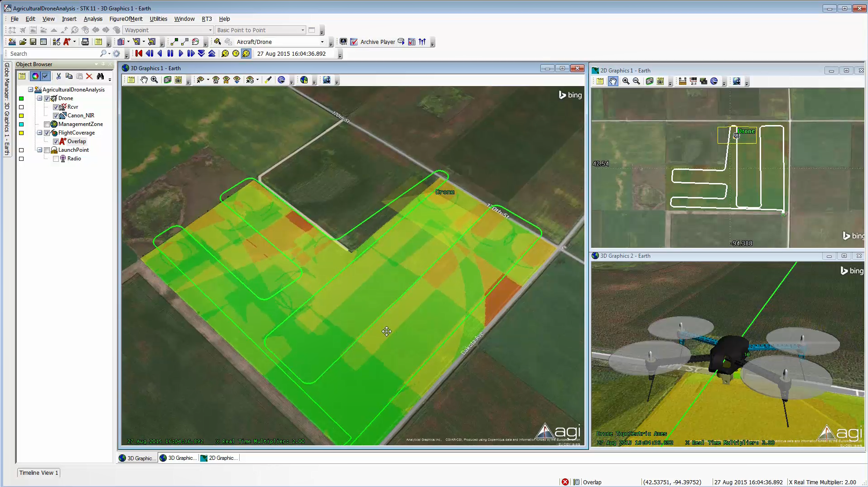The width and height of the screenshot is (868, 487).
Task: Open 3D Graphics 1 properties icon
Action: [131, 80]
